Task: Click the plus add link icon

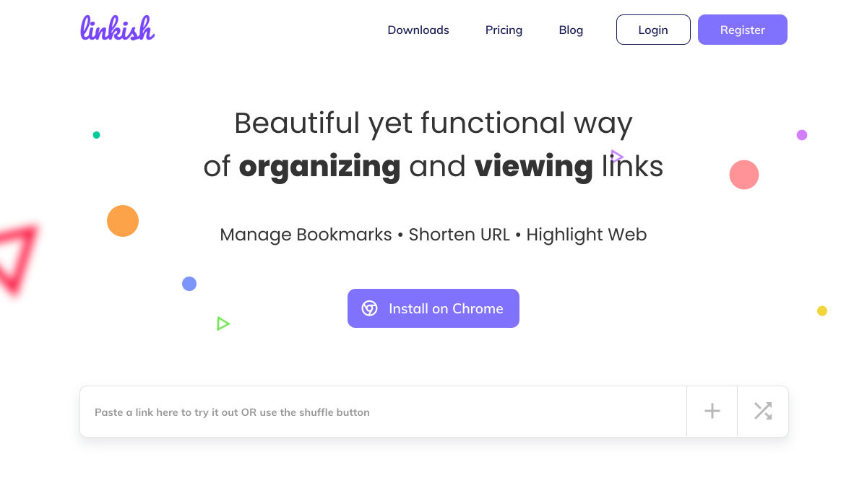Action: click(x=712, y=412)
